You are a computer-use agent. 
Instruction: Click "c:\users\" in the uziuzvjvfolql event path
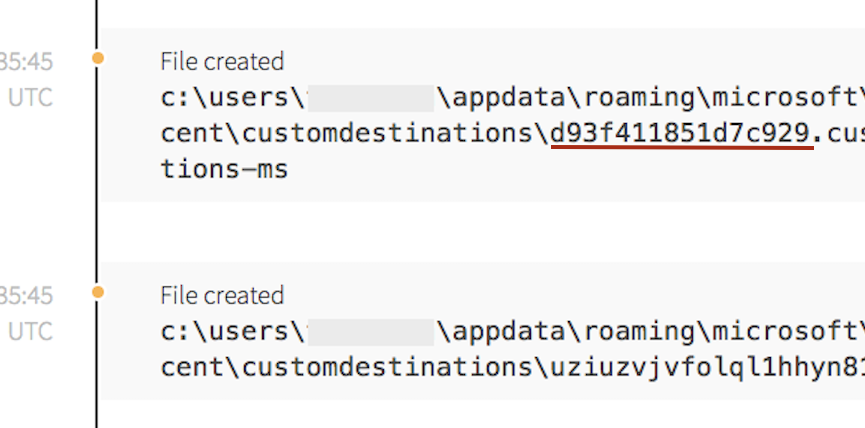(x=232, y=332)
